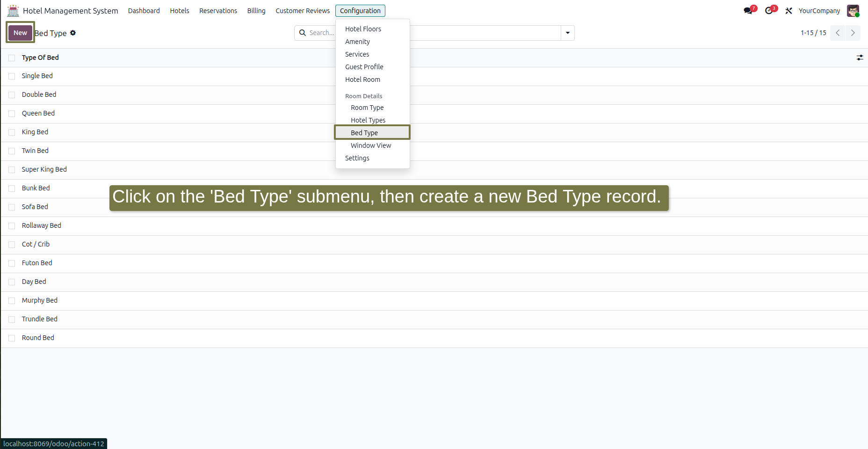Open the Murphy Bed record
This screenshot has height=449, width=868.
click(40, 300)
